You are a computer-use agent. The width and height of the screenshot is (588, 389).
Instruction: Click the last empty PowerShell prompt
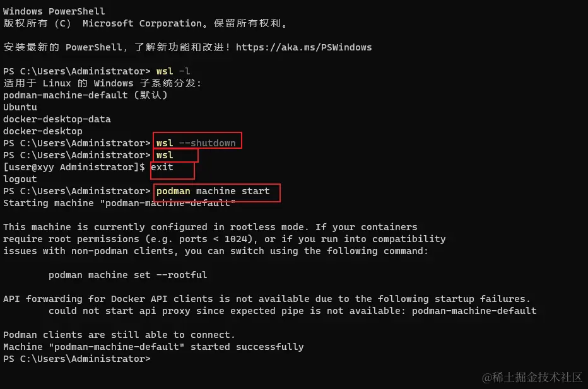tap(77, 359)
